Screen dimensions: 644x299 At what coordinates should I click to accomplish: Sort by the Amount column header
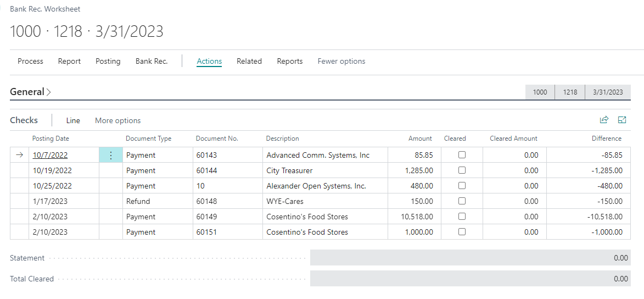pos(420,139)
